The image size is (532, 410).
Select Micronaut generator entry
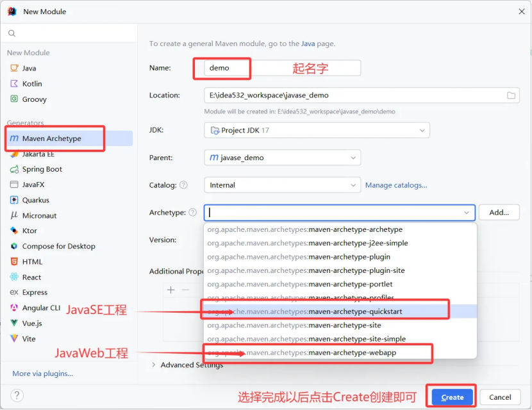tap(69, 215)
